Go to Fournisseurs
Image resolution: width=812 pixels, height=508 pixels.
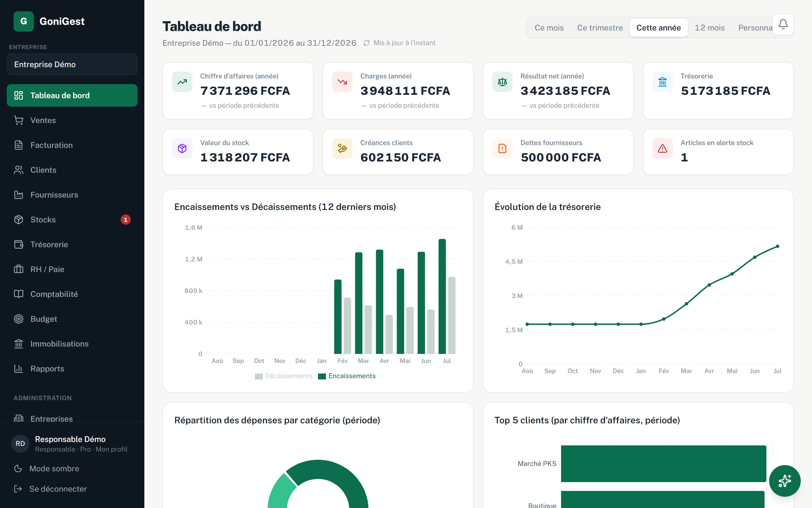click(72, 195)
